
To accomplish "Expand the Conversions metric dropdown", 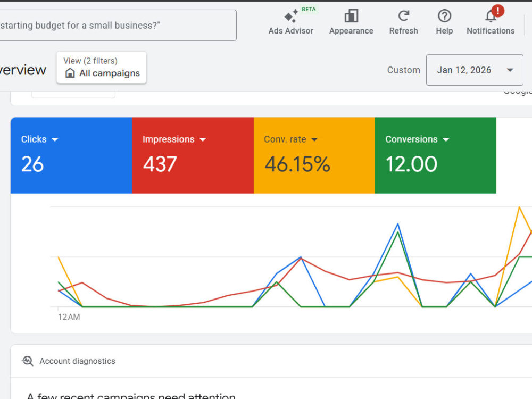I will click(x=446, y=139).
